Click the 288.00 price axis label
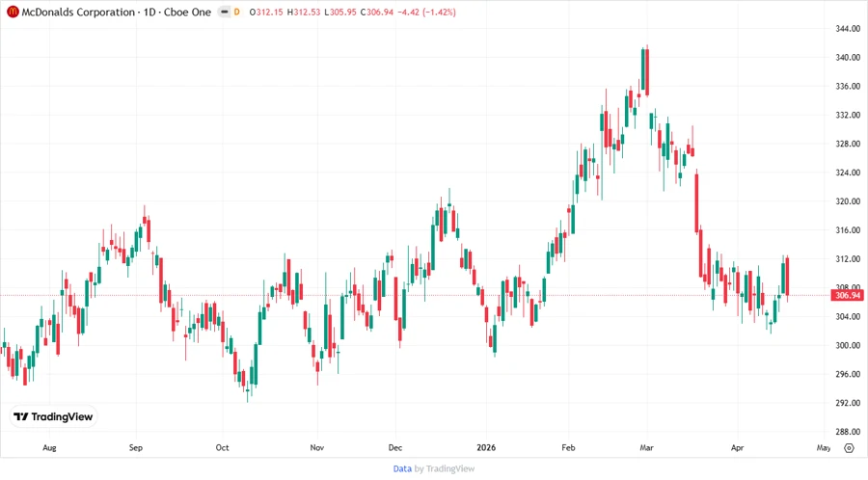Screen dimensions: 868x480 coord(848,432)
